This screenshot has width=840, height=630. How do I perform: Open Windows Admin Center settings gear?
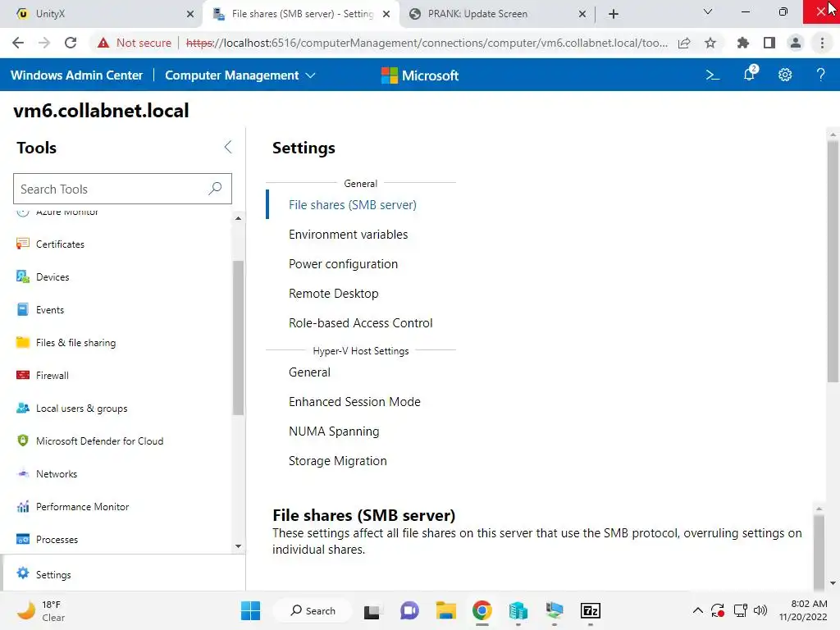[785, 75]
